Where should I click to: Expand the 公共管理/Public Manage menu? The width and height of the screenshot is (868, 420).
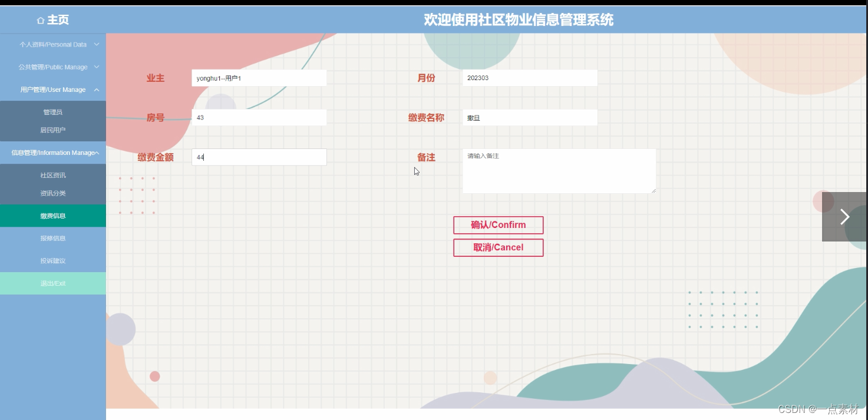click(53, 67)
